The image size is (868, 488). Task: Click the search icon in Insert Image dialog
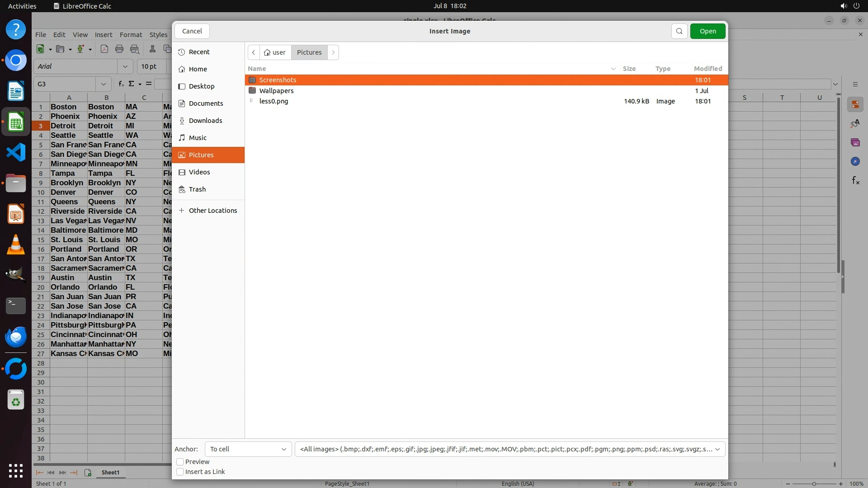pyautogui.click(x=679, y=31)
